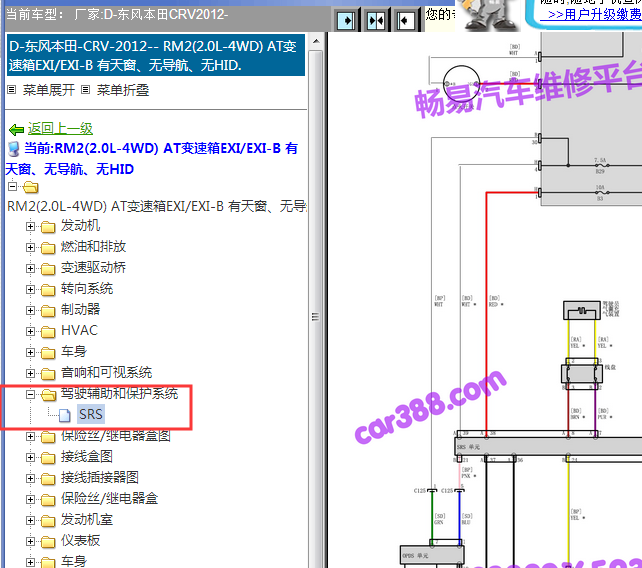Click the 燃油和排放 folder icon

tap(48, 247)
